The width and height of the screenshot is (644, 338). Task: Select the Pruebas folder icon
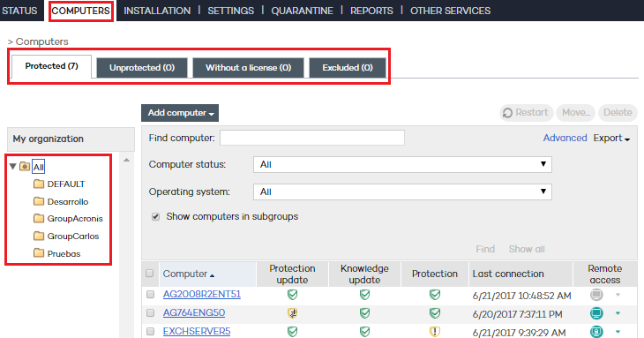pos(39,252)
